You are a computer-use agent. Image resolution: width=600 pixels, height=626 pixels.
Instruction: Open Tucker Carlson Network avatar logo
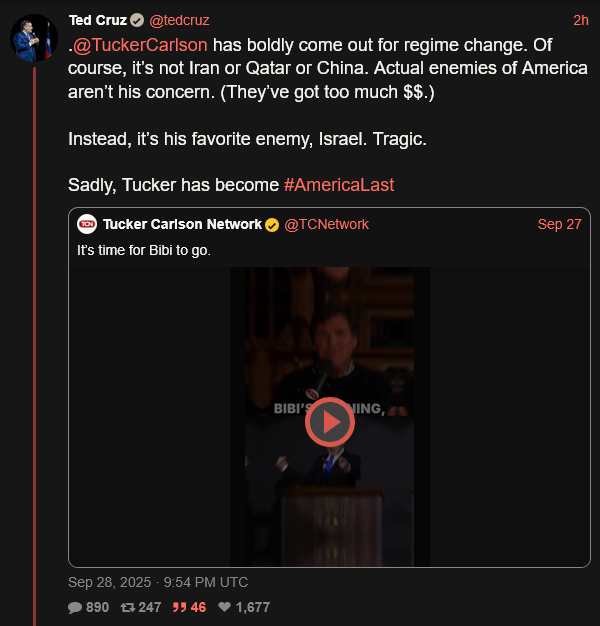(x=87, y=224)
